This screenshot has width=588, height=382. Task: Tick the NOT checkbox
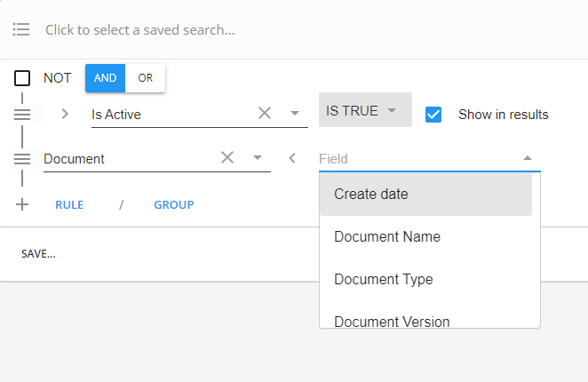(x=22, y=78)
